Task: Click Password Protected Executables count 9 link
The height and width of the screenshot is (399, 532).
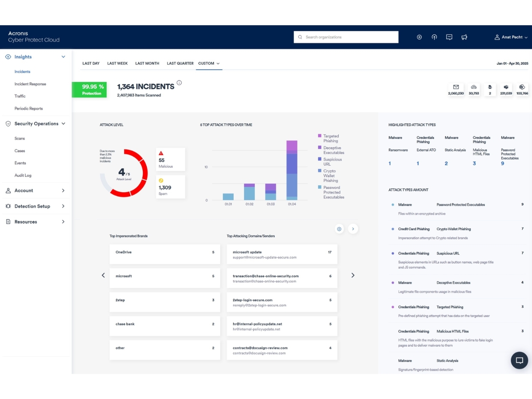Action: [x=502, y=164]
